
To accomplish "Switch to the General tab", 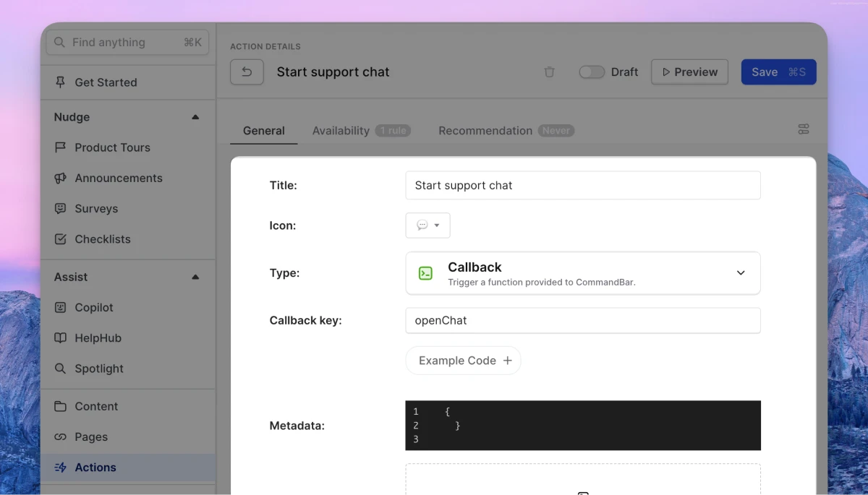I will [x=264, y=131].
